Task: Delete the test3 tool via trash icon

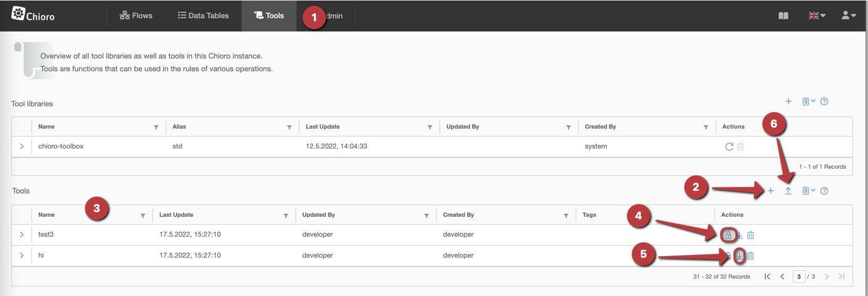Action: 751,235
